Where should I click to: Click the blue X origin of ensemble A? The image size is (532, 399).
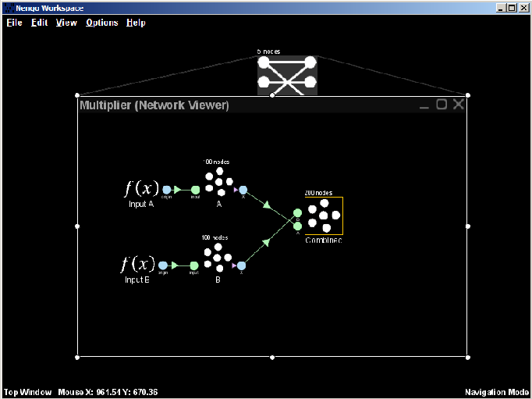click(243, 190)
